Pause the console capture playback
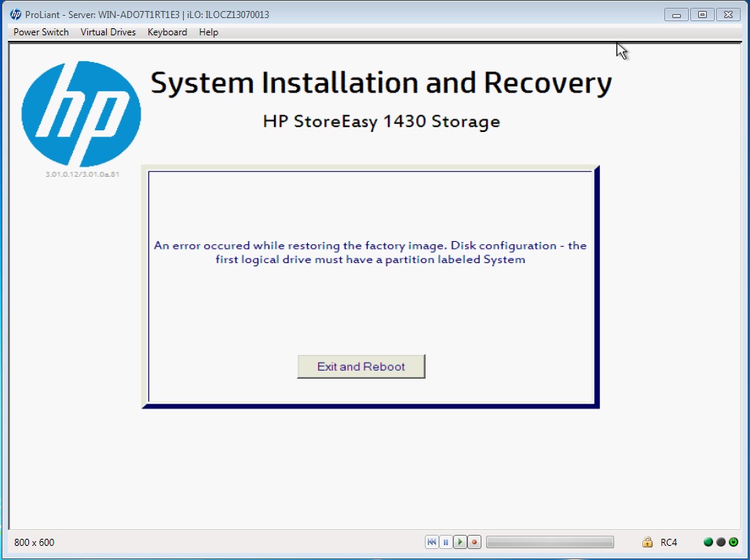 click(x=446, y=542)
